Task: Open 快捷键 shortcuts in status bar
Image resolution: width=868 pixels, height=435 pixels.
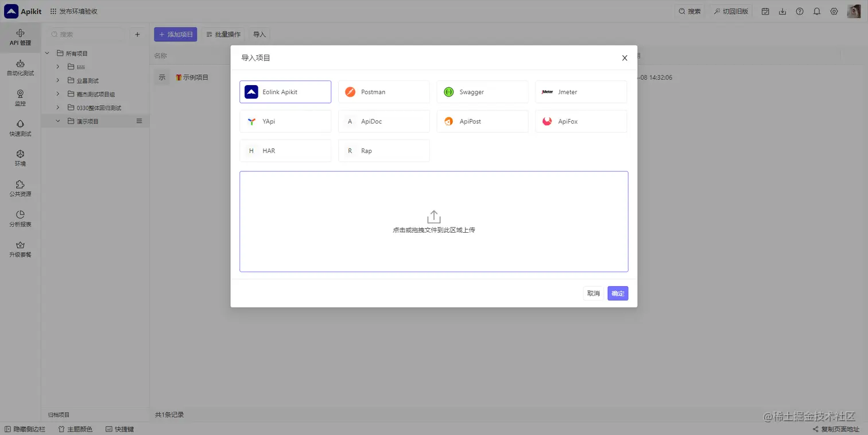Action: [119, 429]
